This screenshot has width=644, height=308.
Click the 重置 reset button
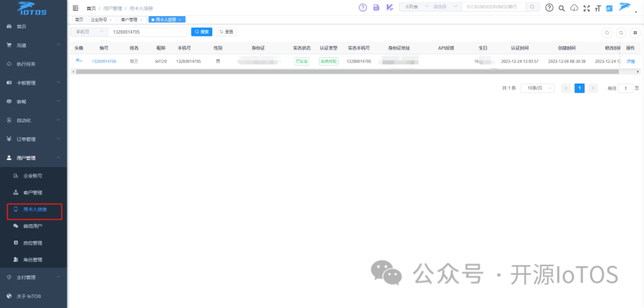227,32
